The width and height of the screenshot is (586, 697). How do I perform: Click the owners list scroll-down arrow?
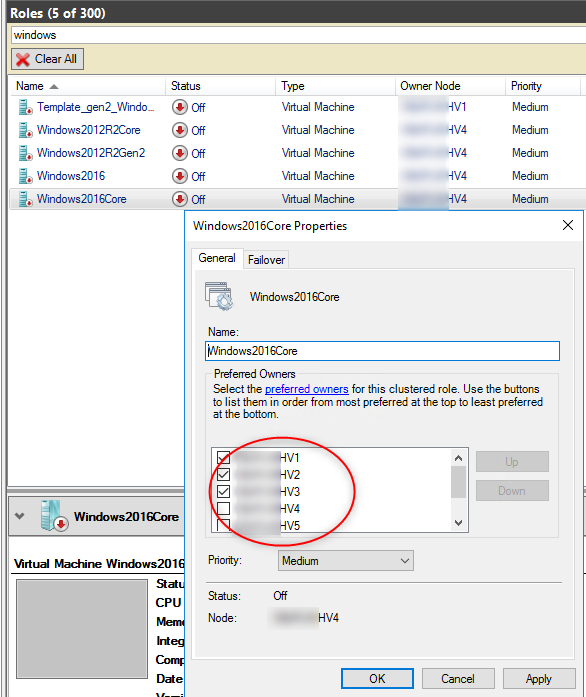(x=458, y=523)
